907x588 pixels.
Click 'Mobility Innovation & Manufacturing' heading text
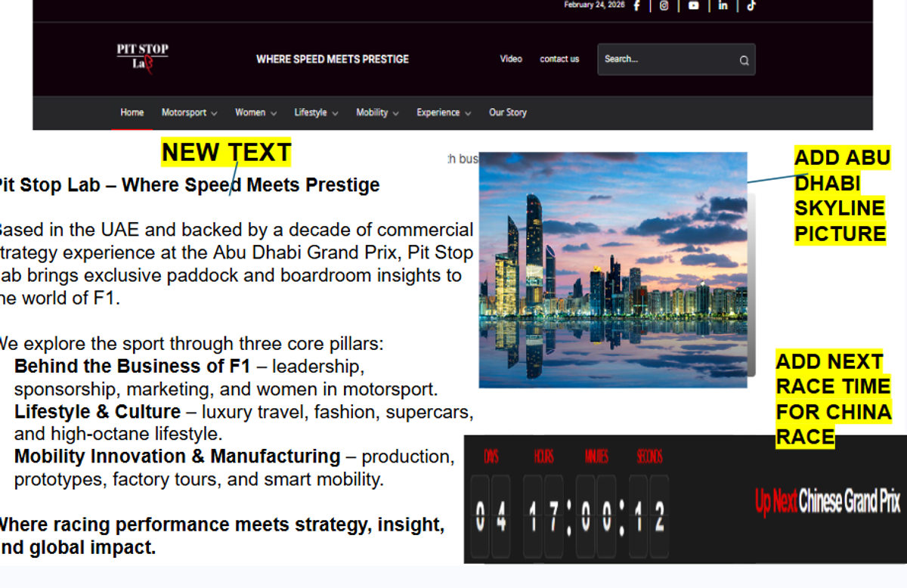pos(178,456)
